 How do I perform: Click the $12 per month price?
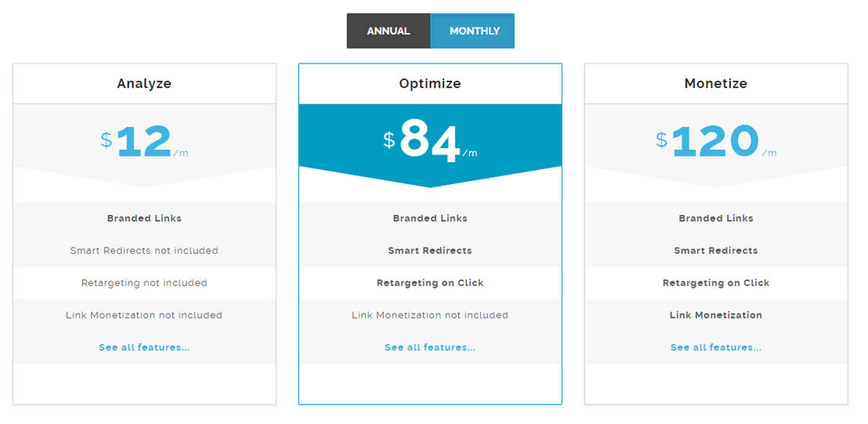point(144,142)
